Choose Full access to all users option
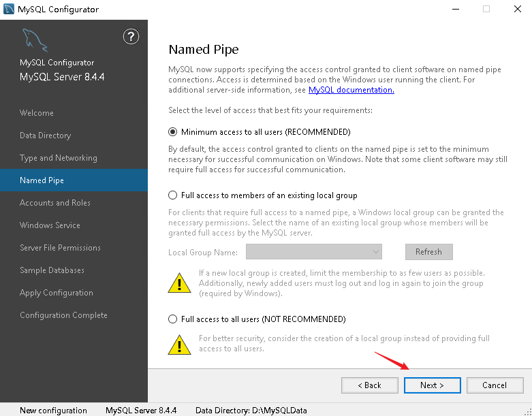Image resolution: width=532 pixels, height=416 pixels. [x=257, y=319]
